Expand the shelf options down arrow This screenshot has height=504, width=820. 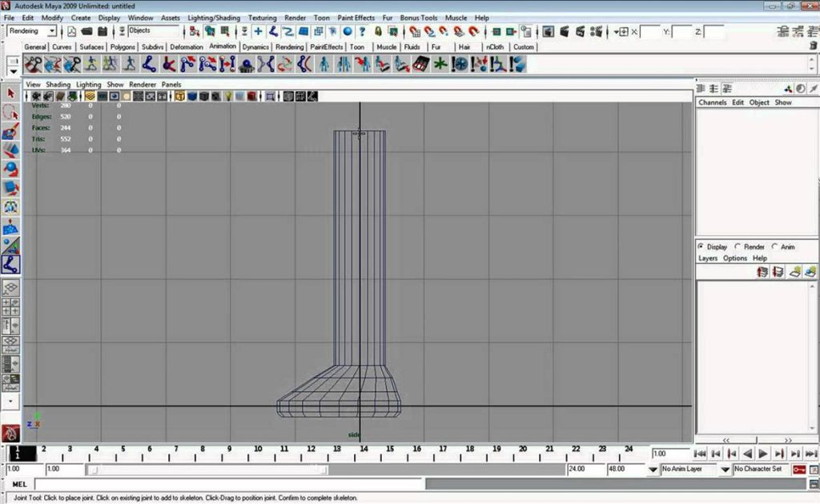click(13, 71)
